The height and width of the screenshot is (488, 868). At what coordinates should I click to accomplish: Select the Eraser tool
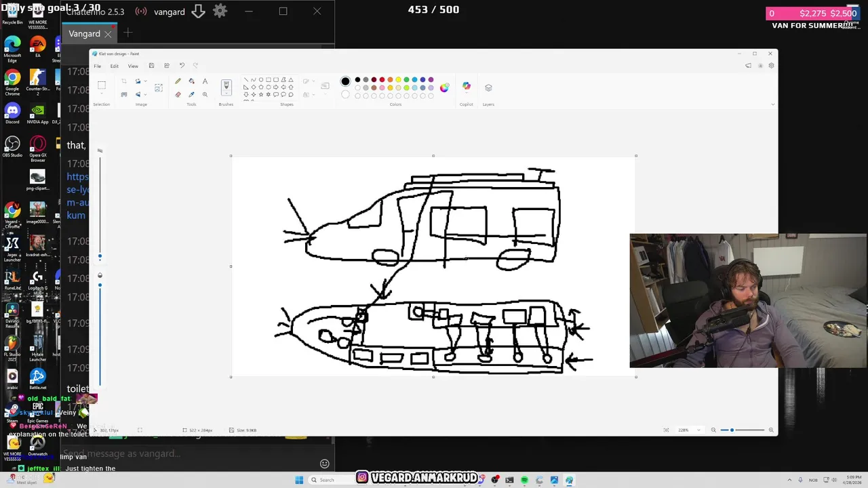pos(178,94)
